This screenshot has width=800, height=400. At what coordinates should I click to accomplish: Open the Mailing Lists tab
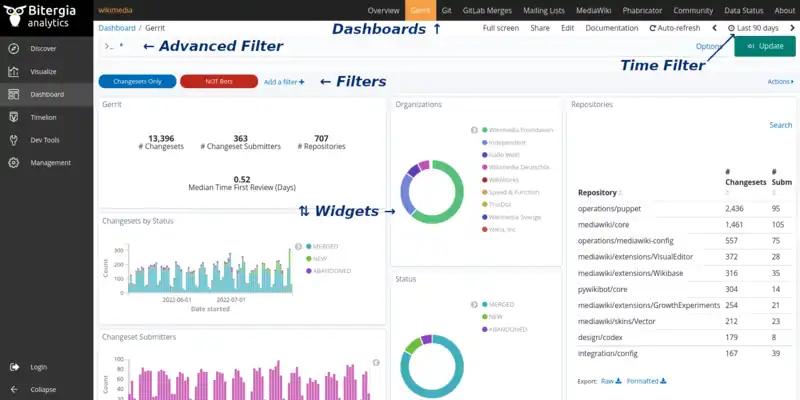544,9
